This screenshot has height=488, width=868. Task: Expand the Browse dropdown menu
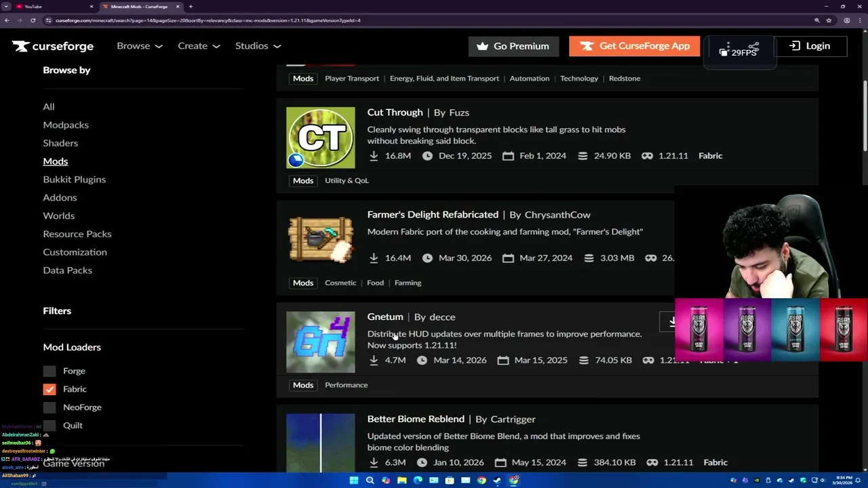(x=140, y=46)
